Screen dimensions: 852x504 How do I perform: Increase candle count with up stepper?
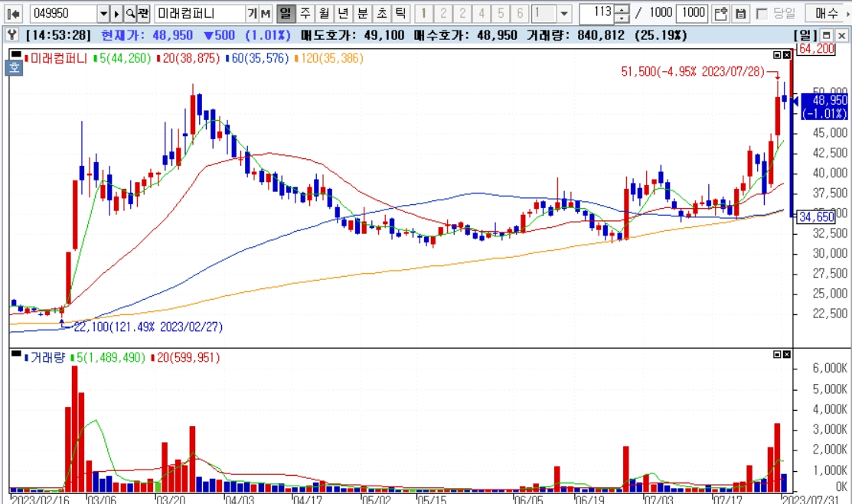click(622, 9)
